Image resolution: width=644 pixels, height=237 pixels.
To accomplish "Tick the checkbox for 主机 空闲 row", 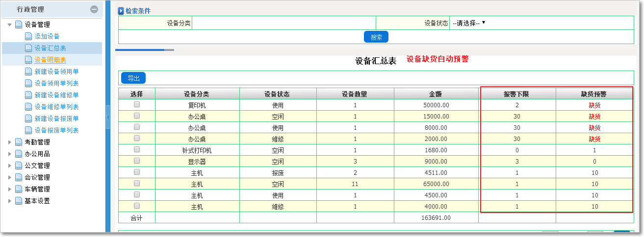I will [137, 183].
